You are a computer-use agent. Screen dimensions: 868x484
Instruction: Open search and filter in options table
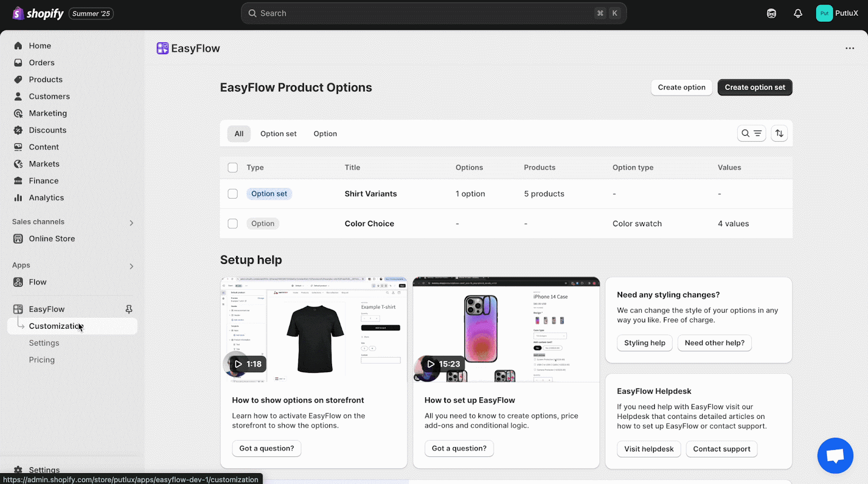pos(751,133)
